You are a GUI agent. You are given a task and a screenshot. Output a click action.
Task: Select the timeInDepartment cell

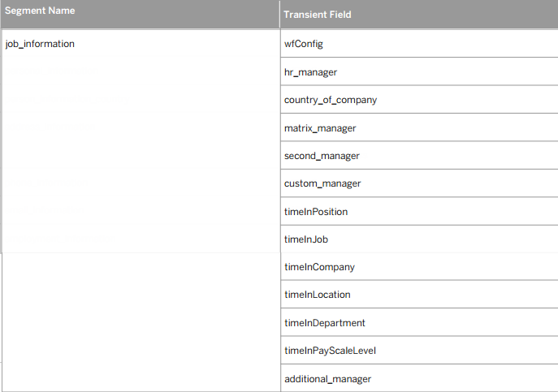click(419, 323)
